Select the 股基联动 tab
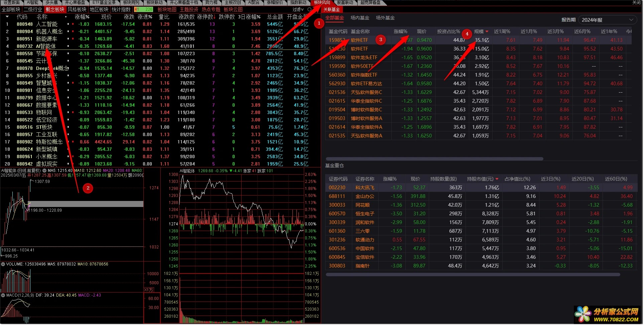The width and height of the screenshot is (644, 325). [345, 2]
